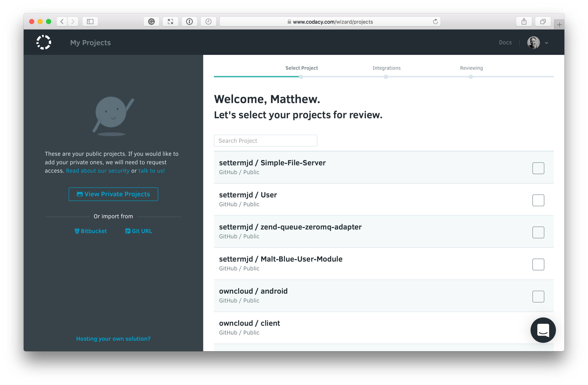The height and width of the screenshot is (385, 588).
Task: Click the Reviewing step progress dot
Action: [471, 77]
